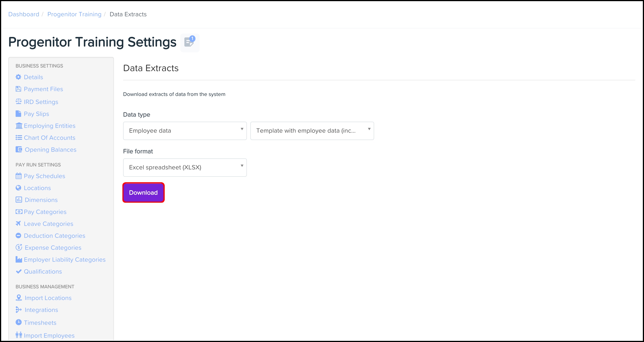This screenshot has height=342, width=644.
Task: Open the Employee data type dropdown
Action: point(185,131)
